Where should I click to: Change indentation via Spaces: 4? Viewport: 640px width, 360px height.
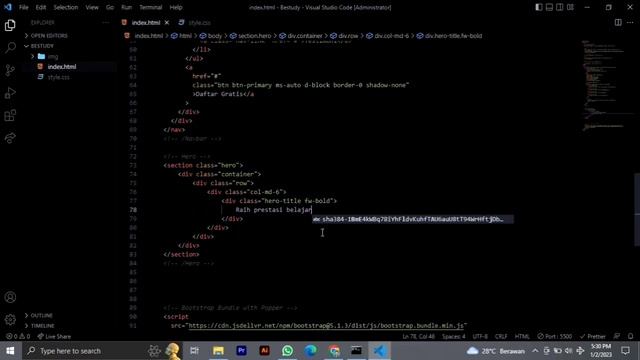pyautogui.click(x=453, y=336)
